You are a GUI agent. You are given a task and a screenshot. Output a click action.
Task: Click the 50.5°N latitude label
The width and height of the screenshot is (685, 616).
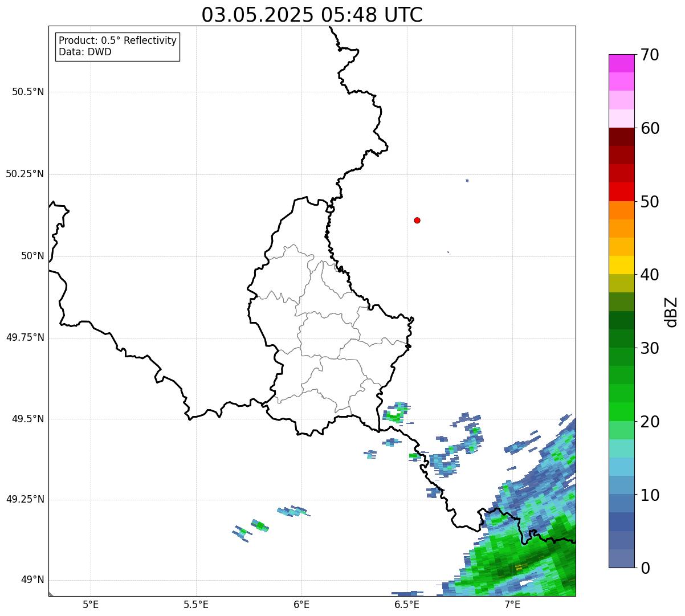pos(28,92)
